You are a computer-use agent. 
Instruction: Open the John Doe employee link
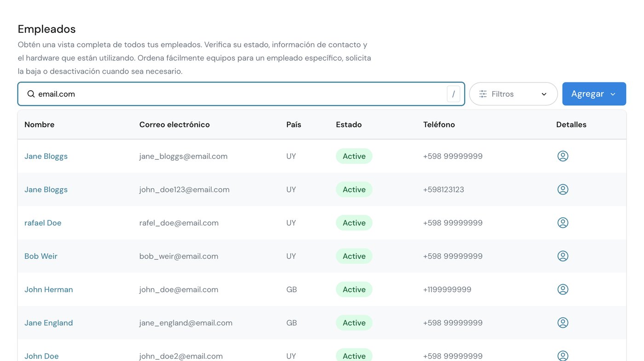(x=41, y=356)
